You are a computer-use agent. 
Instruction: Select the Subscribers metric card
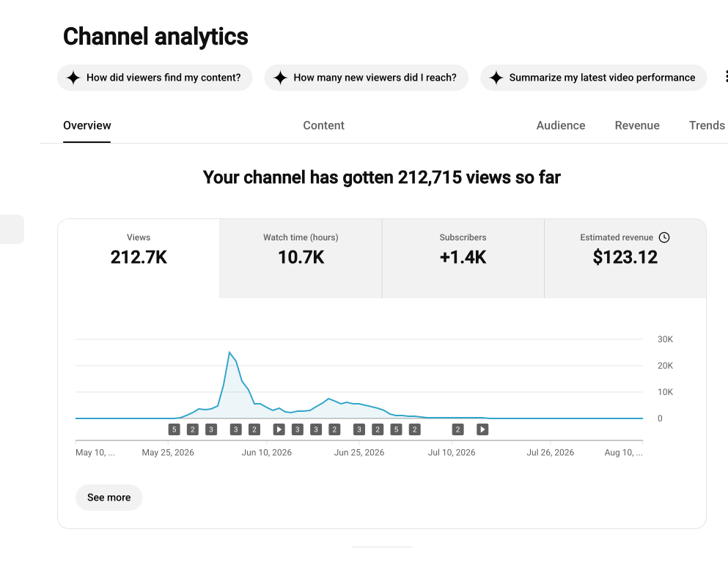[463, 258]
